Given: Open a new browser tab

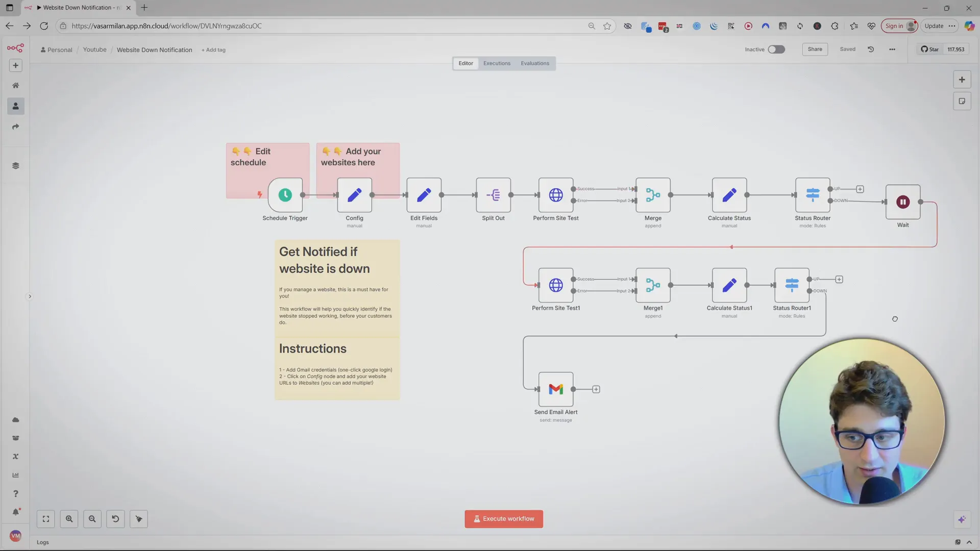Looking at the screenshot, I should tap(144, 8).
